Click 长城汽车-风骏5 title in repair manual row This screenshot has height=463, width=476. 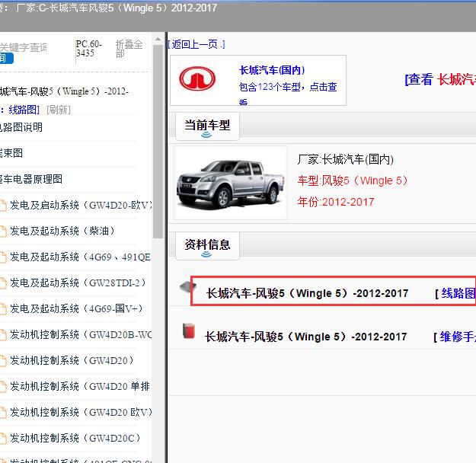point(305,337)
